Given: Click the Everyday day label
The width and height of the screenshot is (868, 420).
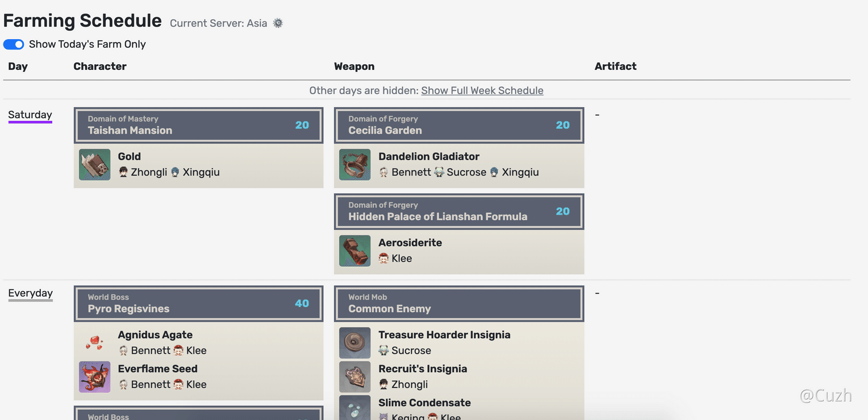Looking at the screenshot, I should tap(30, 293).
